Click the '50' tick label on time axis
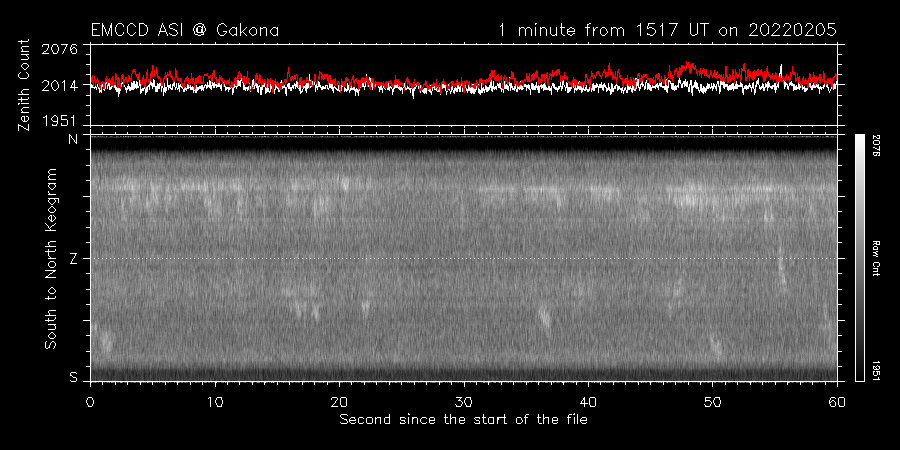 click(713, 402)
